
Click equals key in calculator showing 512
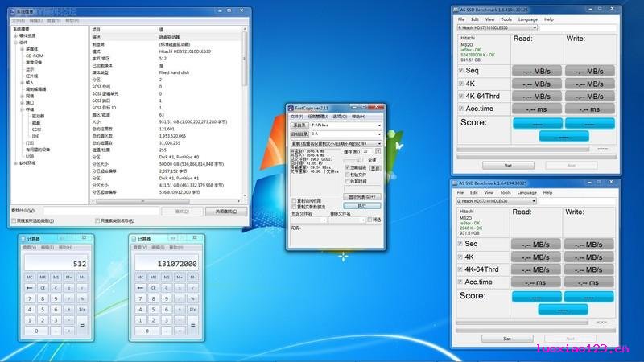pyautogui.click(x=82, y=325)
